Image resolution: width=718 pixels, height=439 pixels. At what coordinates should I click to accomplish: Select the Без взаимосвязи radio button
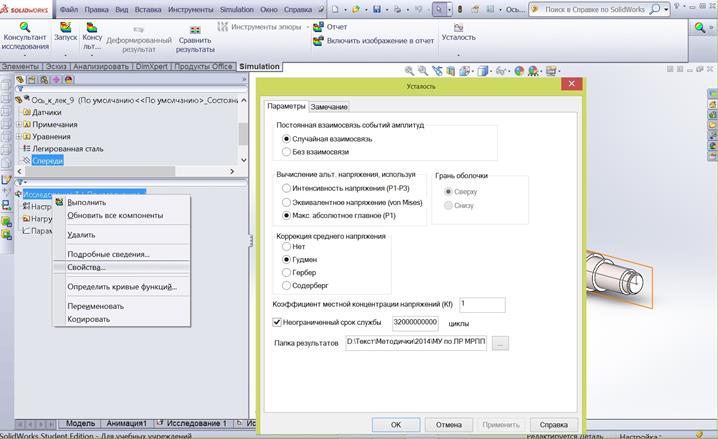[x=288, y=152]
